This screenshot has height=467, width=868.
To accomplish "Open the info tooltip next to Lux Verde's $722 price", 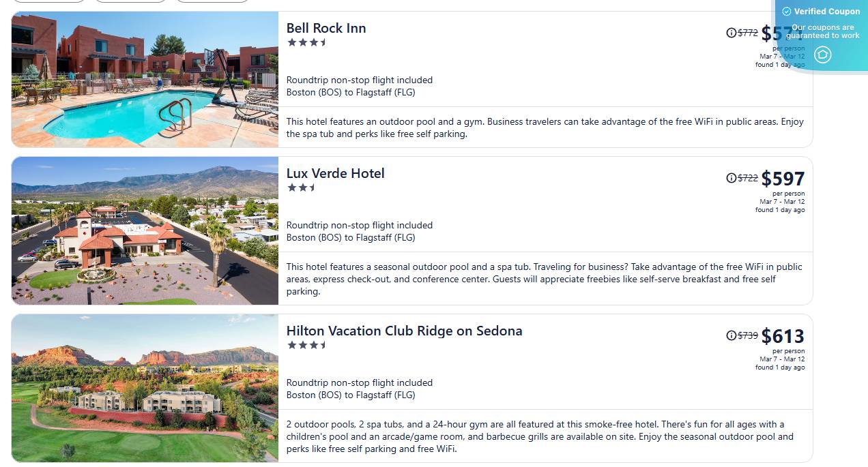I will (x=730, y=177).
